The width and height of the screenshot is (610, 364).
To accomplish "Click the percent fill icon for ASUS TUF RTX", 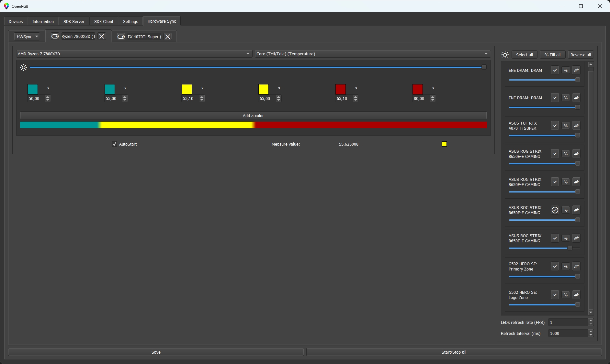I will pos(566,126).
